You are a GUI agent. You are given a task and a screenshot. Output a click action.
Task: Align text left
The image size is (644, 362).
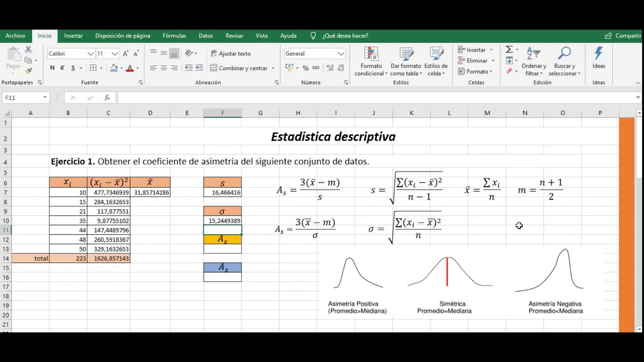click(153, 68)
